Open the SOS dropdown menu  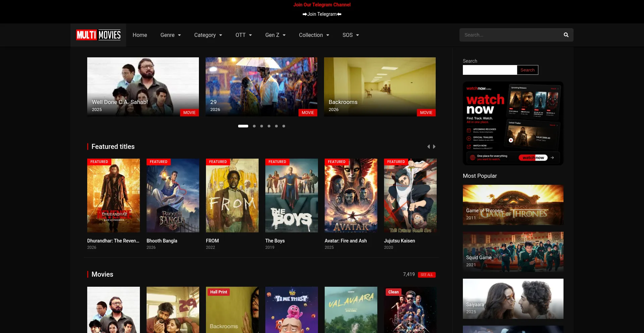tap(351, 35)
